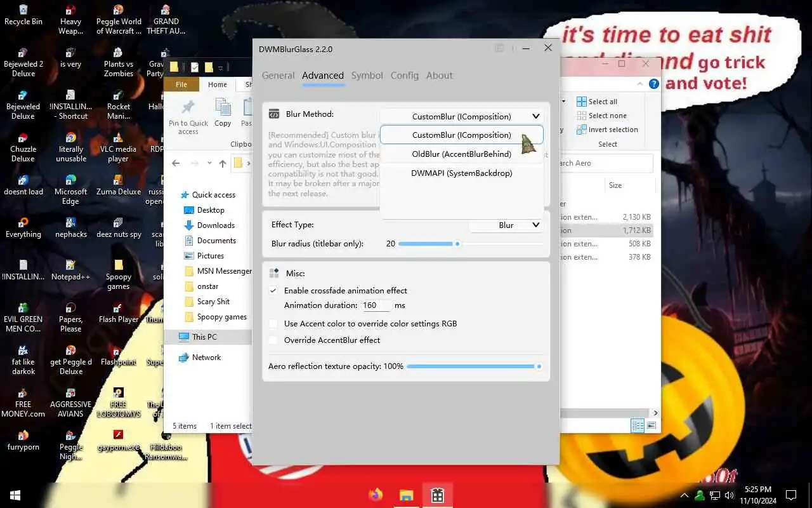Click the Copy icon in Explorer ribbon
This screenshot has height=508, width=812.
coord(223,113)
